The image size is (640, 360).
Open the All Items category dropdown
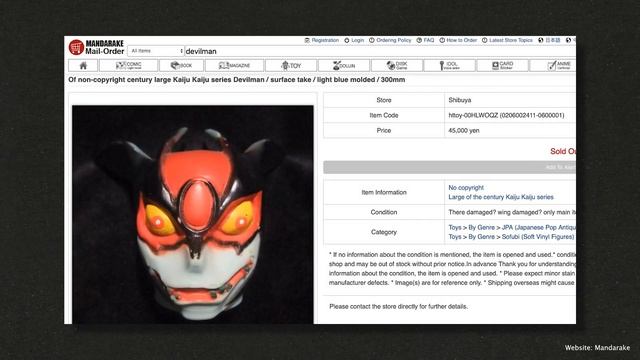[x=156, y=51]
